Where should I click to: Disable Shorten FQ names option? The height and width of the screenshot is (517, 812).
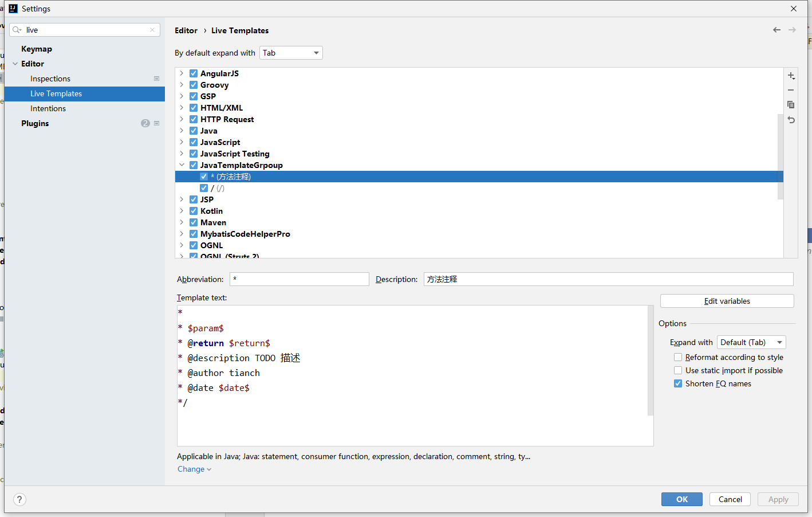pos(678,383)
